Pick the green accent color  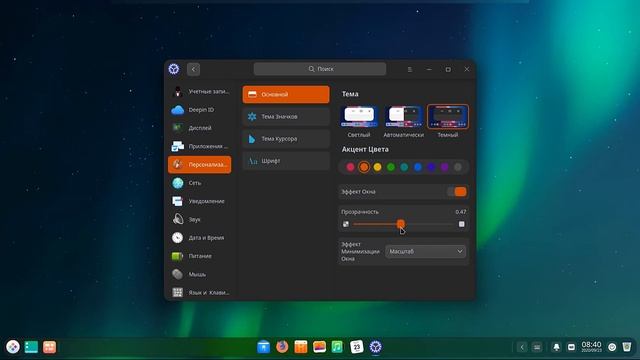point(391,167)
